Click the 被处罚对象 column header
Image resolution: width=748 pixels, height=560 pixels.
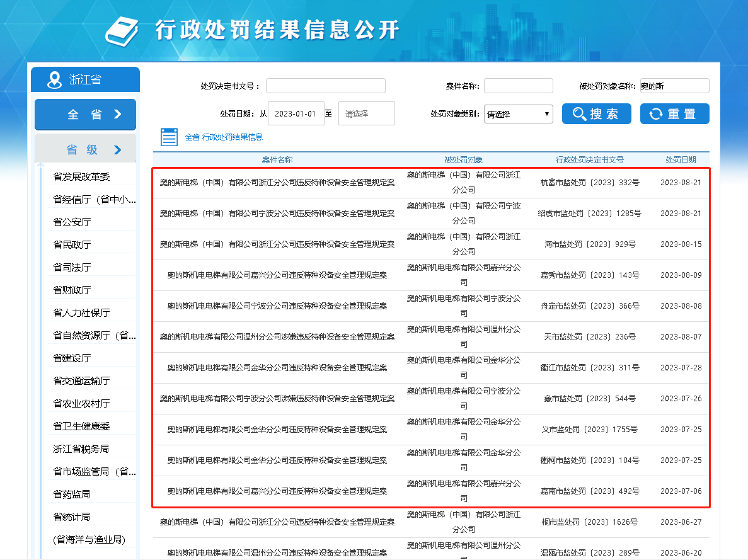tap(464, 160)
